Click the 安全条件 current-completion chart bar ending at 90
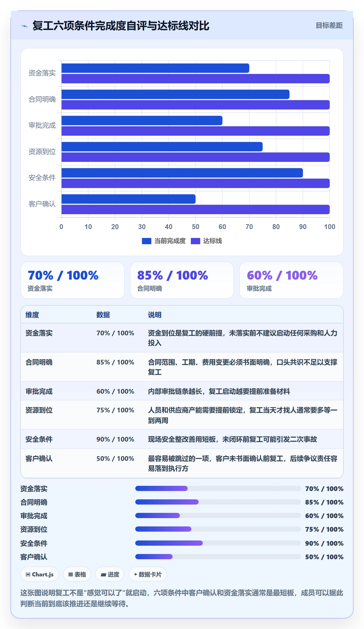The image size is (364, 629). coord(182,173)
